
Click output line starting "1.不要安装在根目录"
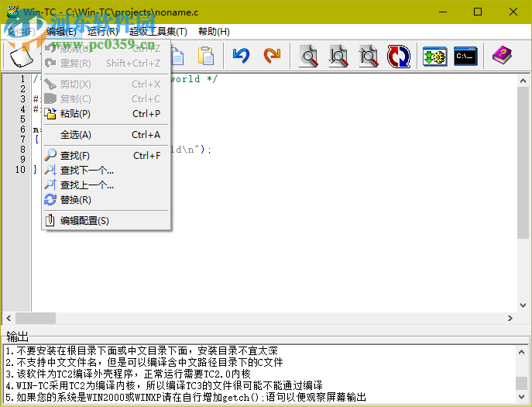(x=142, y=350)
